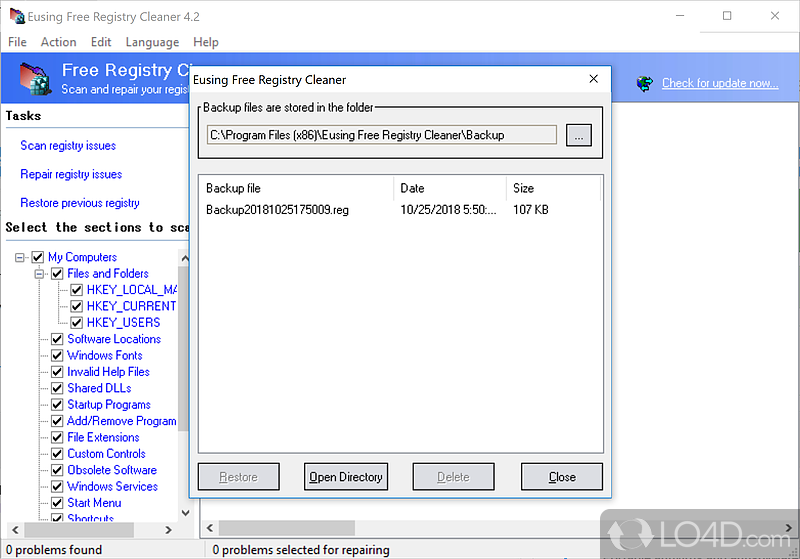Image resolution: width=800 pixels, height=559 pixels.
Task: Uncheck the File Extensions checkbox
Action: 57,437
